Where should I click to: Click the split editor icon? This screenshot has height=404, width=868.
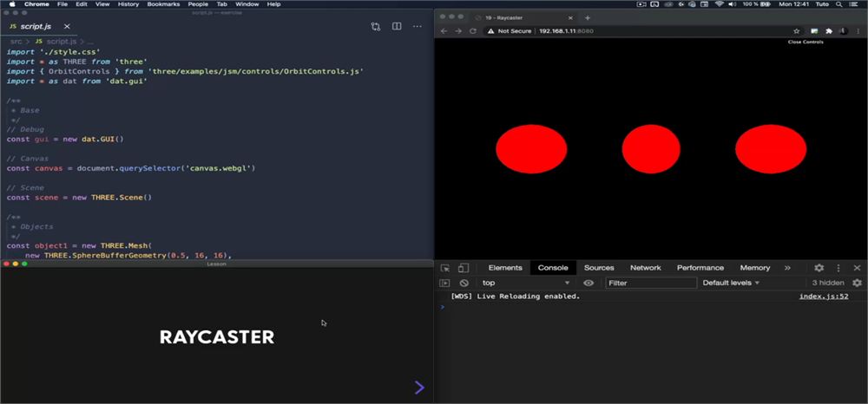[397, 27]
